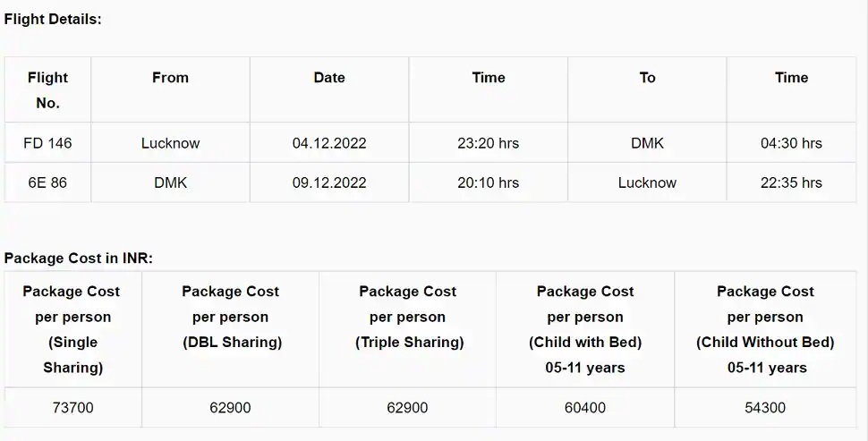Screen dimensions: 868x441
Task: Click the Triple Sharing column header
Action: coord(407,329)
